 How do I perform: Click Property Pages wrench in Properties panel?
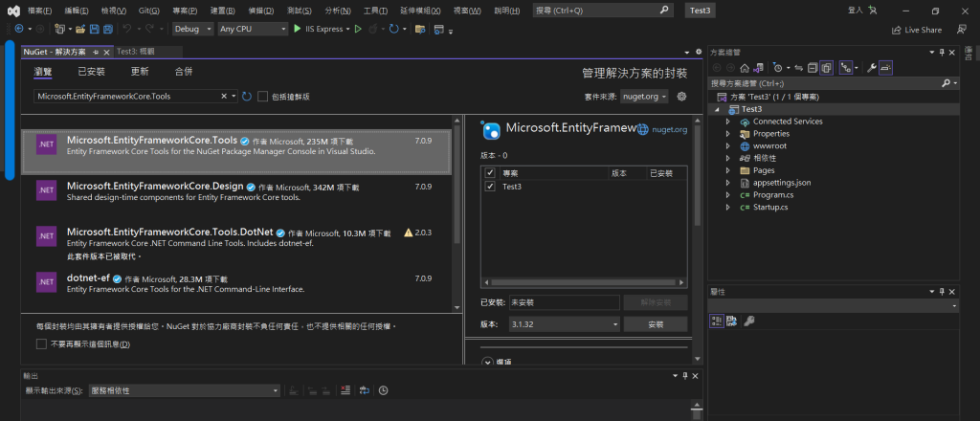[748, 321]
